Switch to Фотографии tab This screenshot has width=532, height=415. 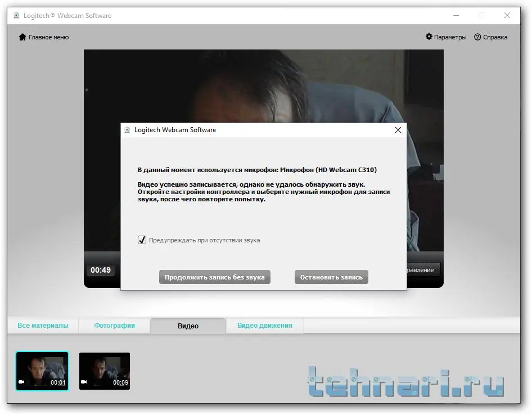pyautogui.click(x=114, y=326)
